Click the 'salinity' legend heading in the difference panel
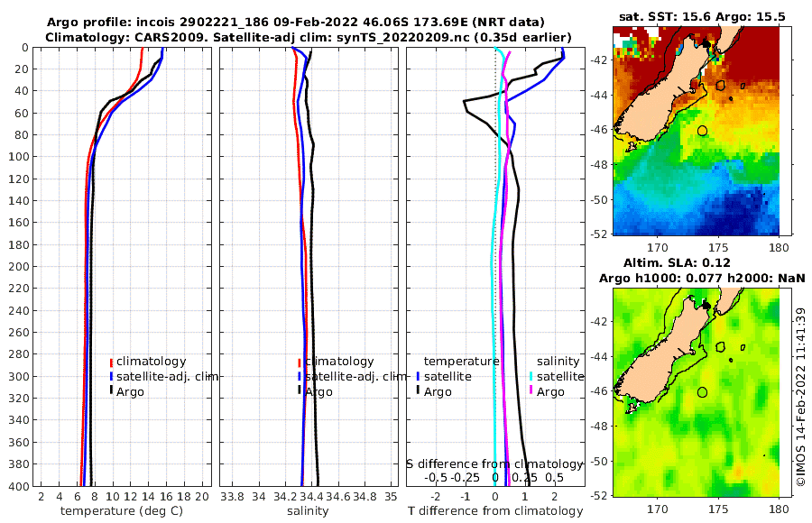 [558, 362]
